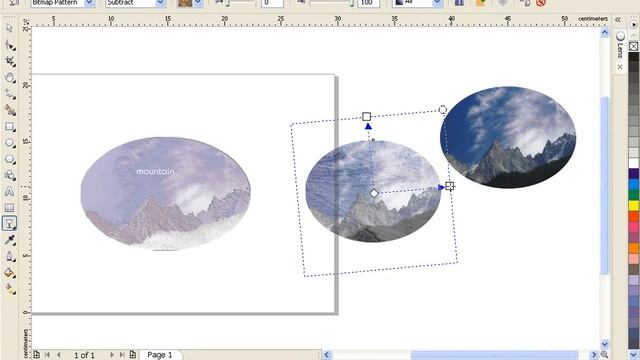Click the Copy Transparency Properties icon
This screenshot has width=640, height=360.
click(524, 3)
